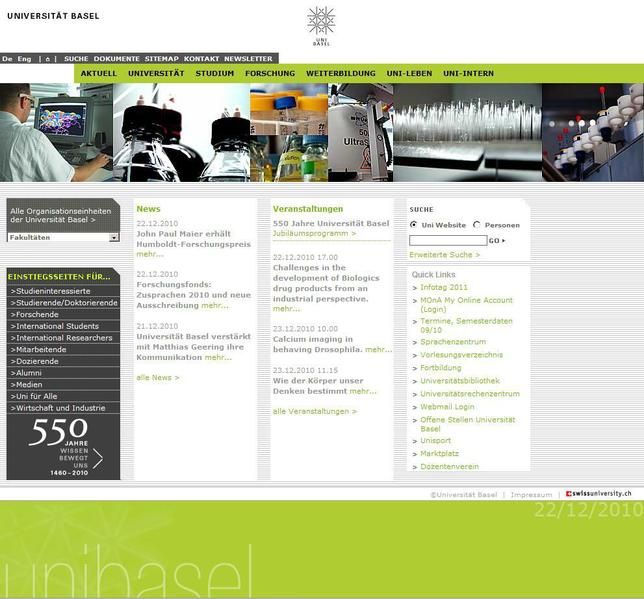Open Sprachenzentrum quick link
This screenshot has width=644, height=599.
453,342
